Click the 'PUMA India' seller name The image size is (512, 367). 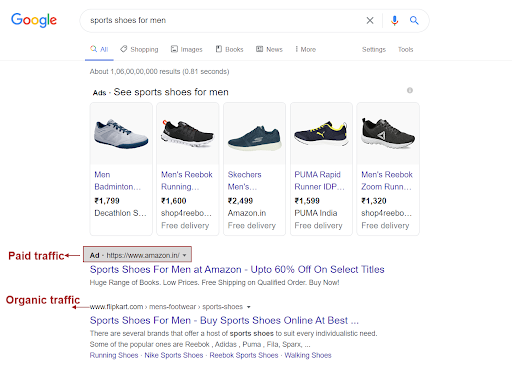click(316, 213)
